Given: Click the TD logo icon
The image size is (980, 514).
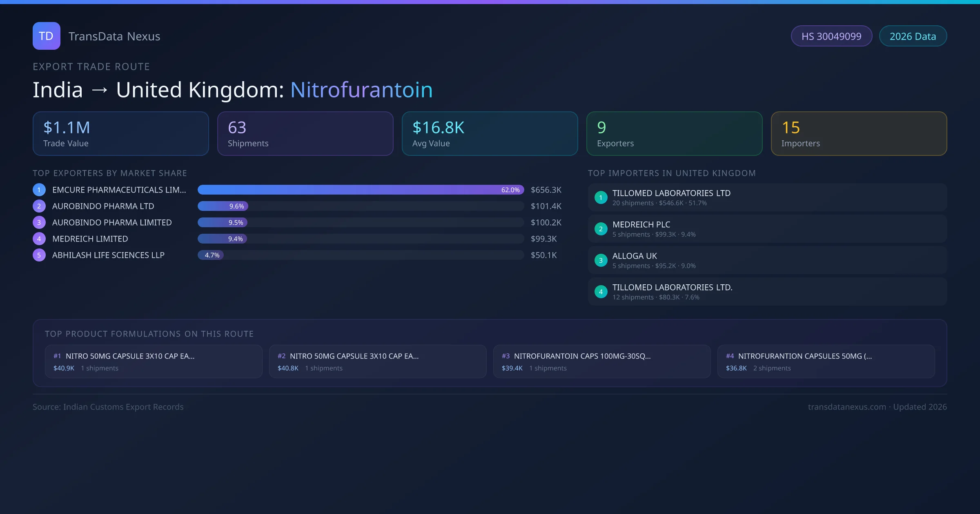Looking at the screenshot, I should tap(46, 36).
